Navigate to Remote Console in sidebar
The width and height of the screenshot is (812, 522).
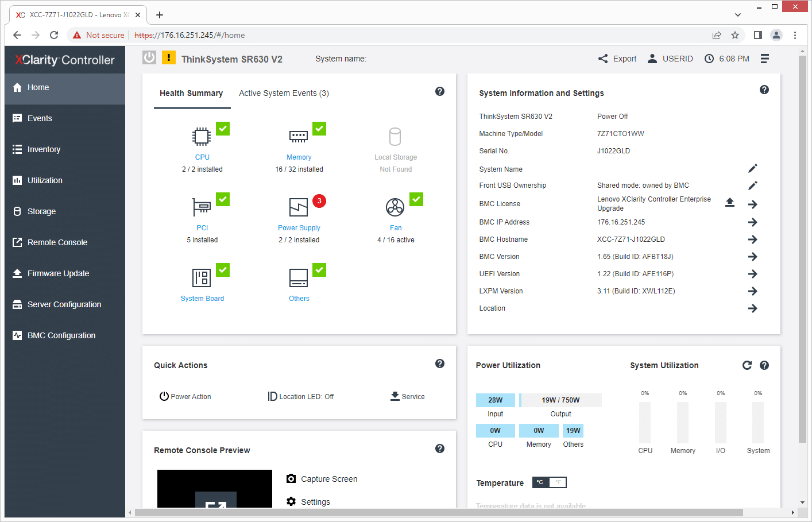pyautogui.click(x=65, y=242)
